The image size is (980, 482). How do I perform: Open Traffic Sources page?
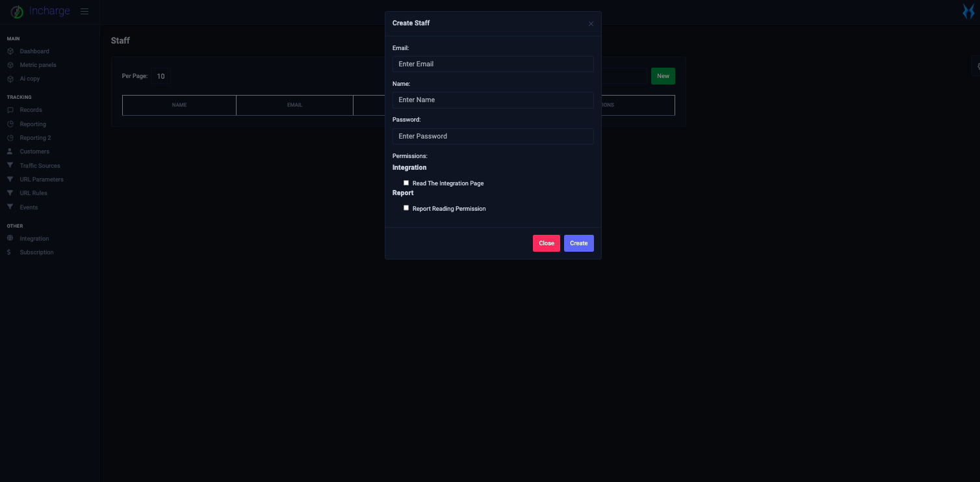point(40,166)
